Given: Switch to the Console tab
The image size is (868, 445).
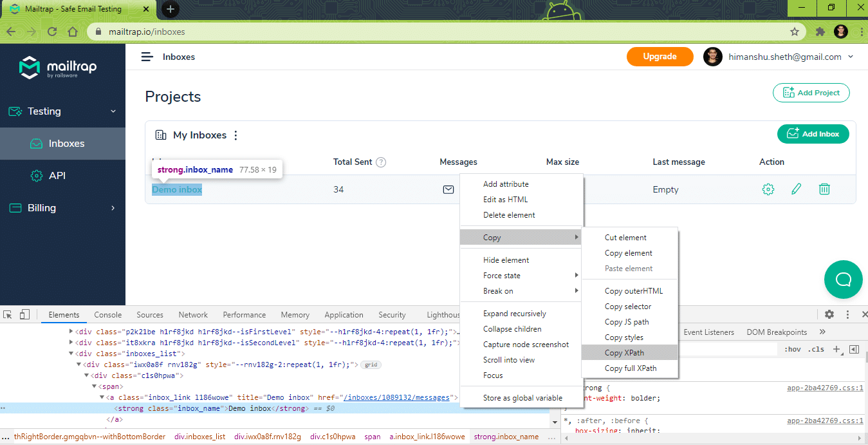Looking at the screenshot, I should (107, 315).
